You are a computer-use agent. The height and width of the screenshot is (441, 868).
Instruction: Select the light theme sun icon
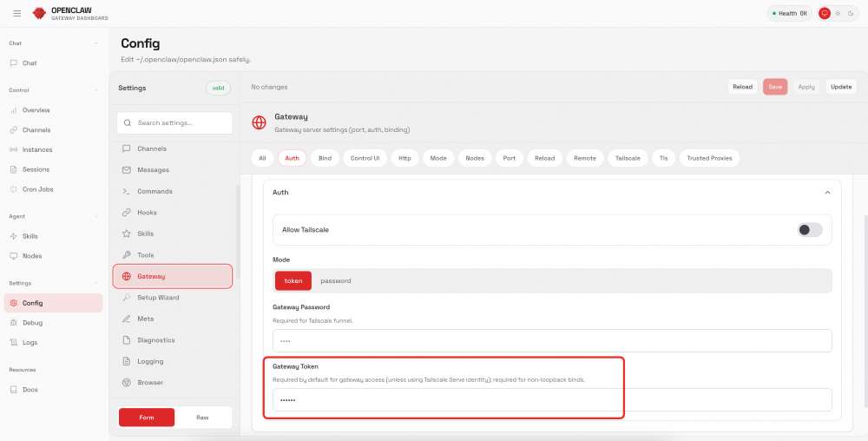(x=838, y=14)
